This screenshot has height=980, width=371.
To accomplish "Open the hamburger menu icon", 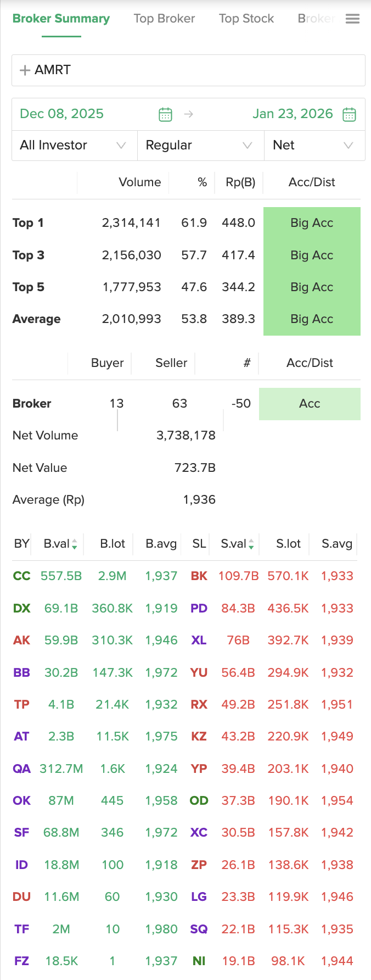I will [x=352, y=19].
